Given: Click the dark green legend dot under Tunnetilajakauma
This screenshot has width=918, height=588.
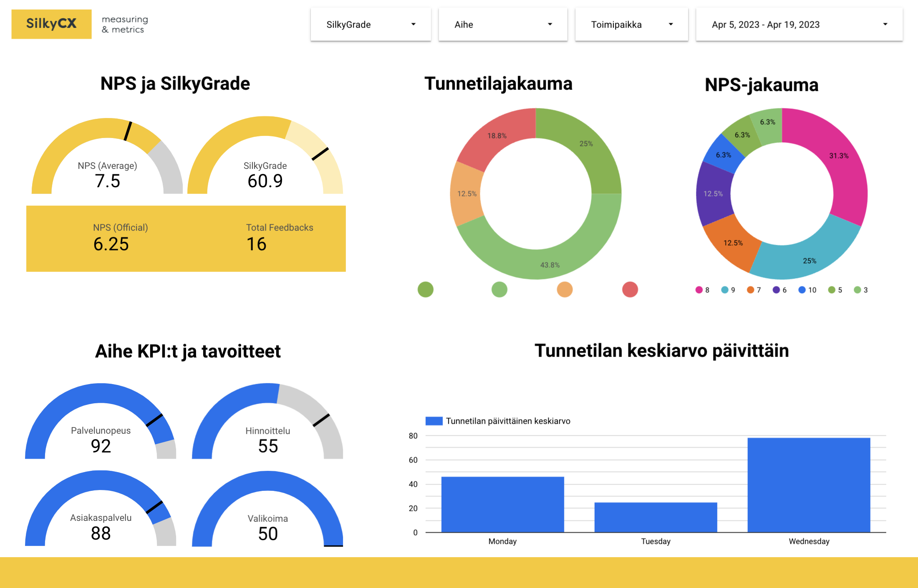Looking at the screenshot, I should [x=425, y=289].
